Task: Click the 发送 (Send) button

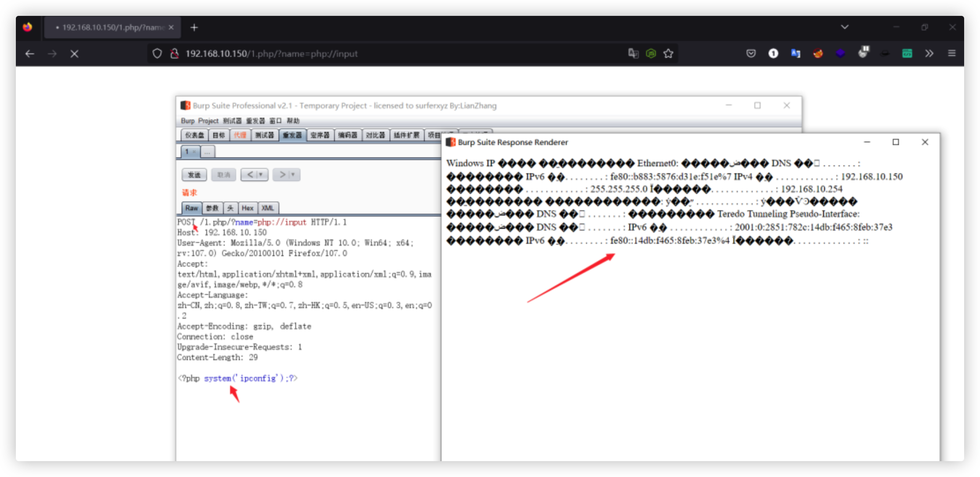Action: tap(194, 175)
